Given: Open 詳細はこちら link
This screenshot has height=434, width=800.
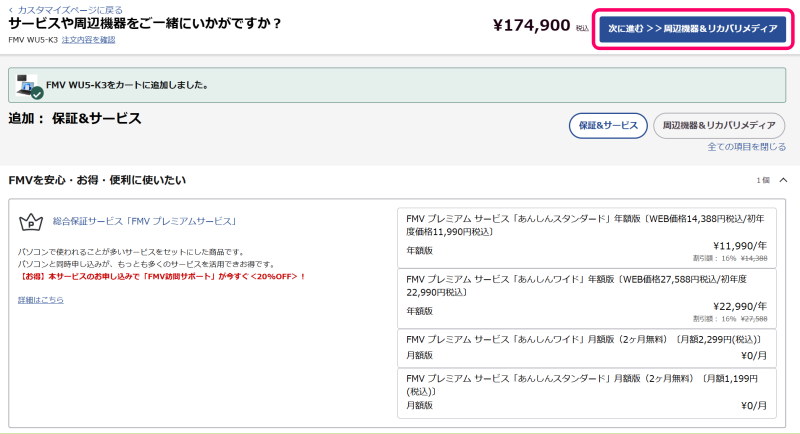Looking at the screenshot, I should [x=41, y=300].
